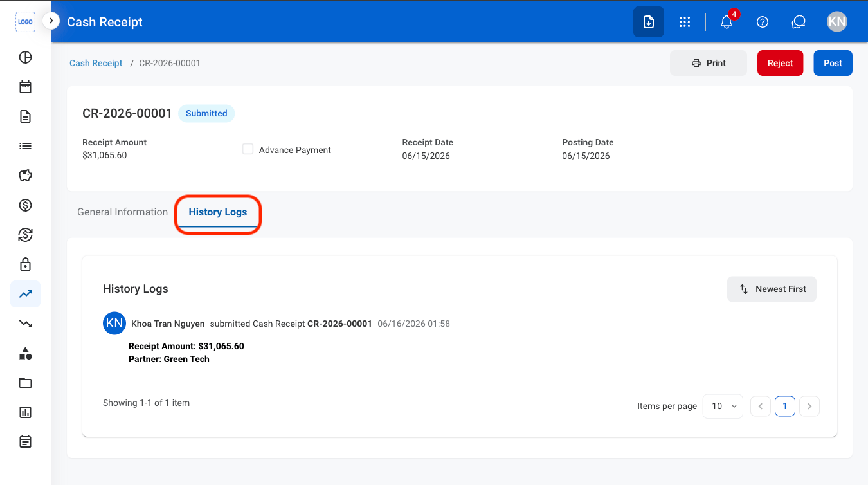Click the KN avatar in the history log

pos(114,324)
